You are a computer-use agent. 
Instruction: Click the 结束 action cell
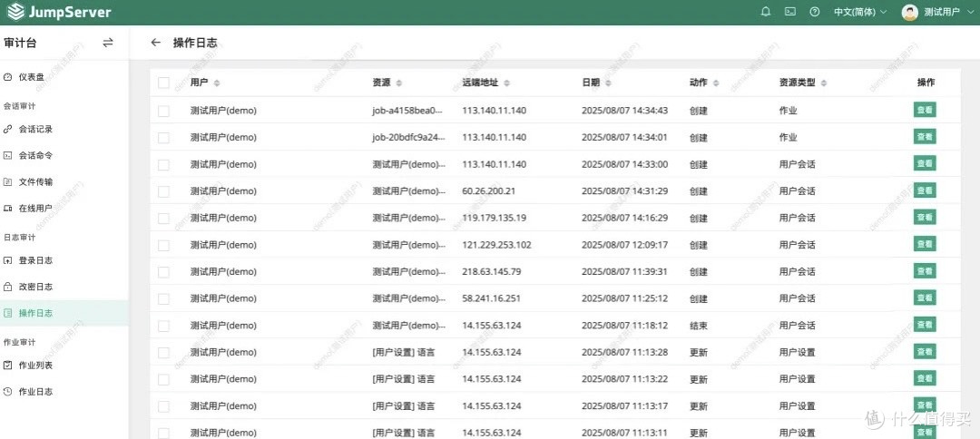(x=698, y=326)
